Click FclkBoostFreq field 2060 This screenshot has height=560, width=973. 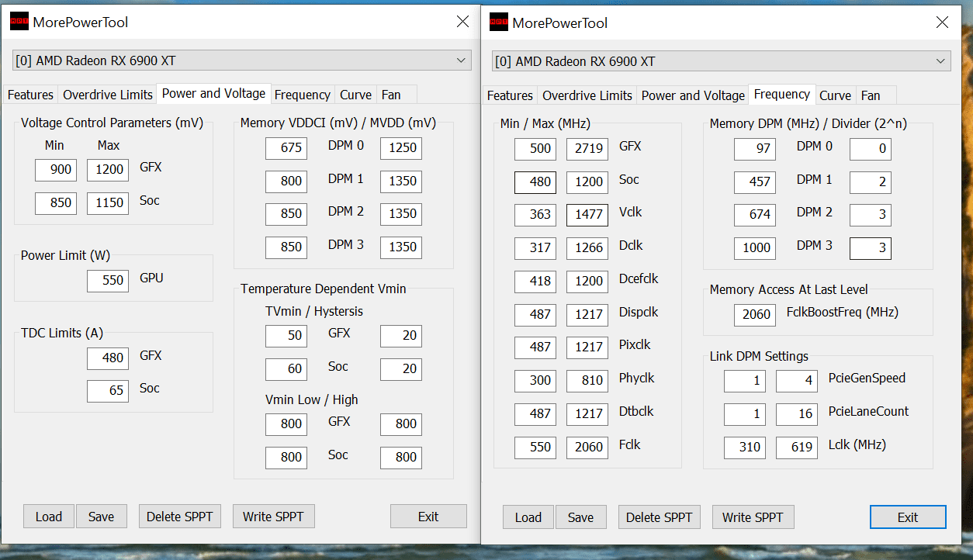[x=756, y=314]
